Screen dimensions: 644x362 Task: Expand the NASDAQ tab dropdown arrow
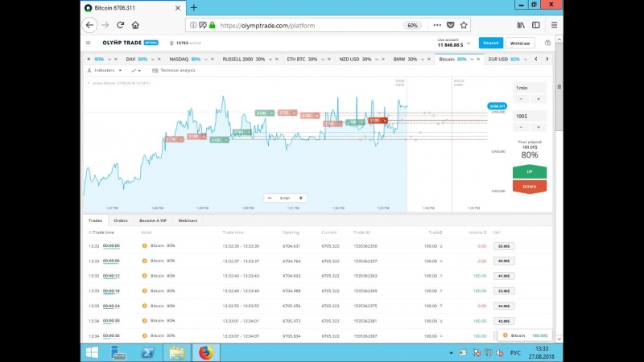coord(206,59)
